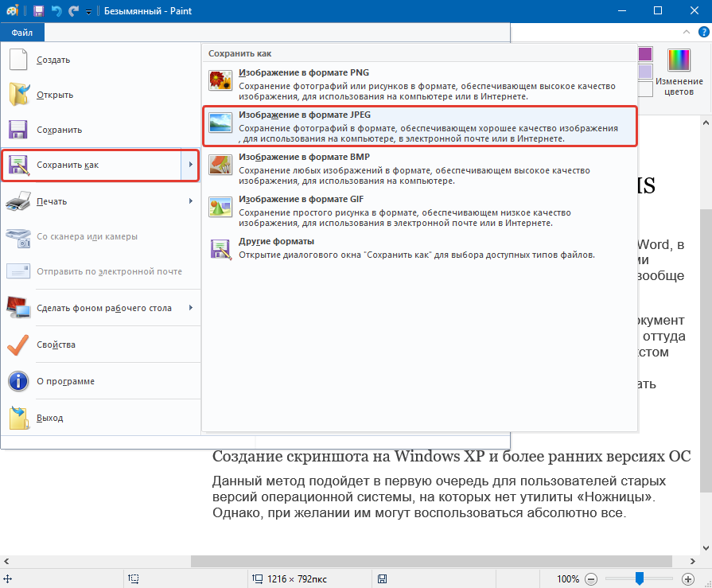Image resolution: width=712 pixels, height=588 pixels.
Task: Open the Файл tab
Action: tap(22, 33)
